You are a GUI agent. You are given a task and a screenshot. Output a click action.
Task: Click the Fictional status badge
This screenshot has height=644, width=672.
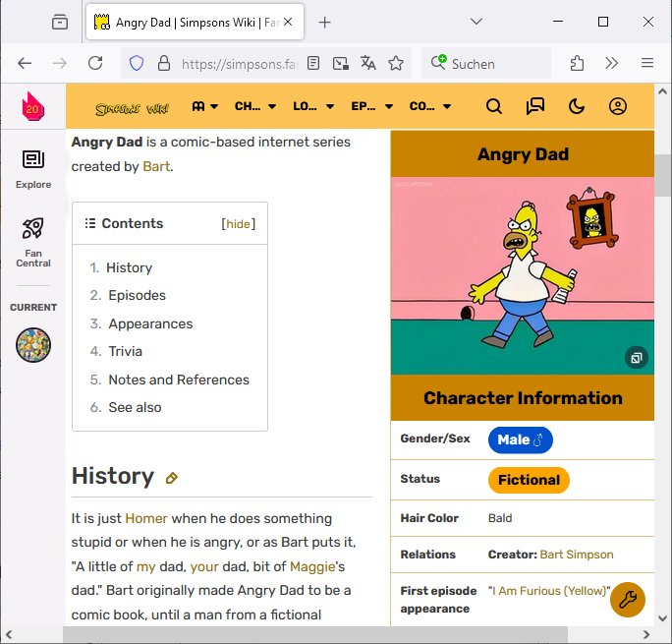[529, 480]
